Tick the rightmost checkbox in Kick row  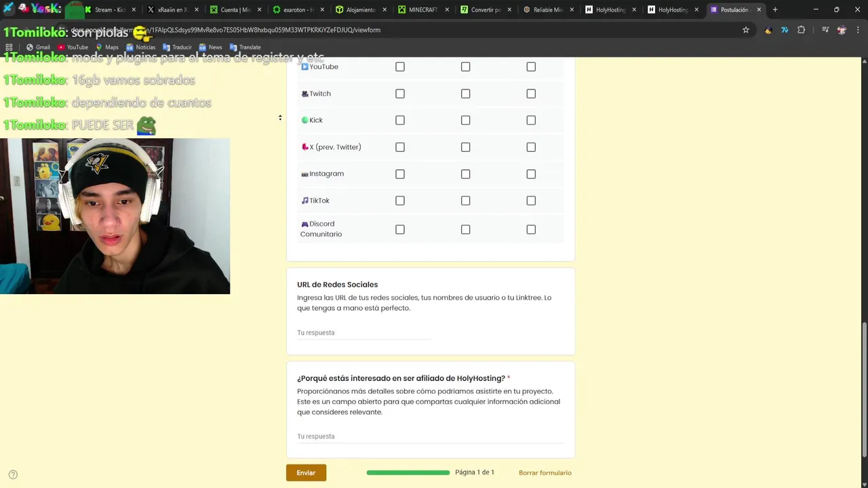531,120
